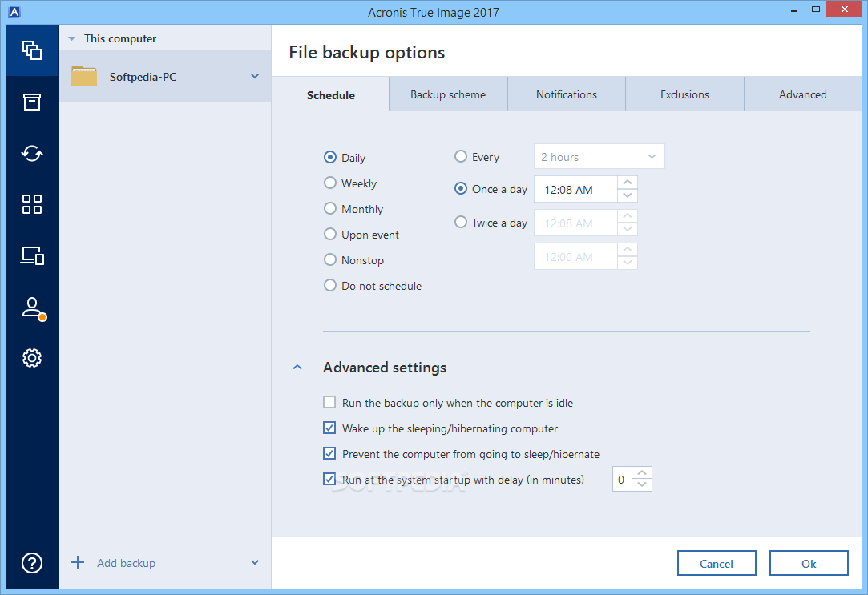Open the Archive section icon
The width and height of the screenshot is (868, 595).
(32, 102)
